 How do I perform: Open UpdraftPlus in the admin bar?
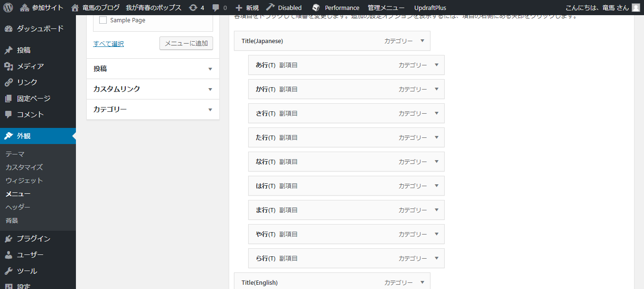(x=430, y=8)
